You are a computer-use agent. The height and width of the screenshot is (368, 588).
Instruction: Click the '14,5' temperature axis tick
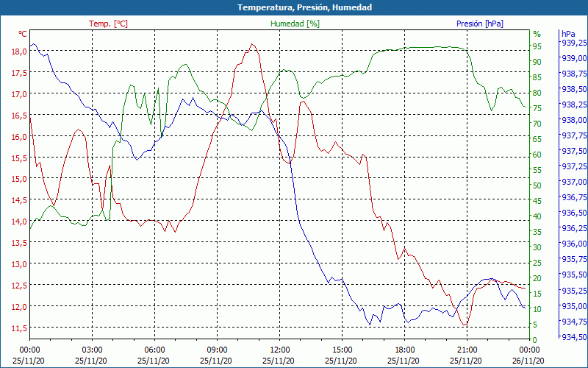coord(20,200)
